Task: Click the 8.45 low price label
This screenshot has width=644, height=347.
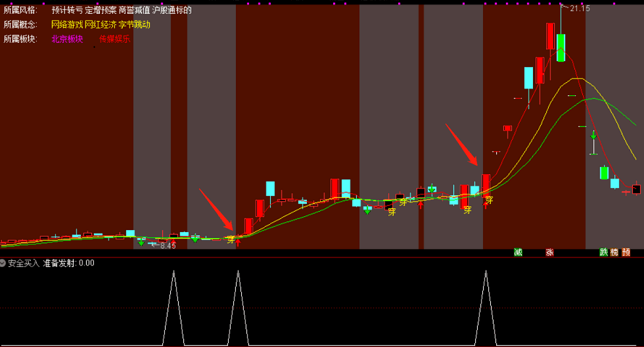Action: [x=168, y=246]
